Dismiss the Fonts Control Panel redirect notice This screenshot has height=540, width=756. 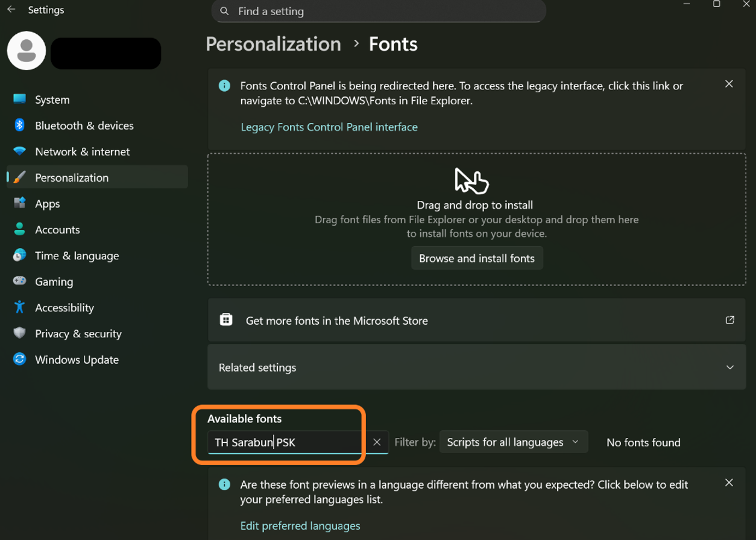click(x=729, y=84)
